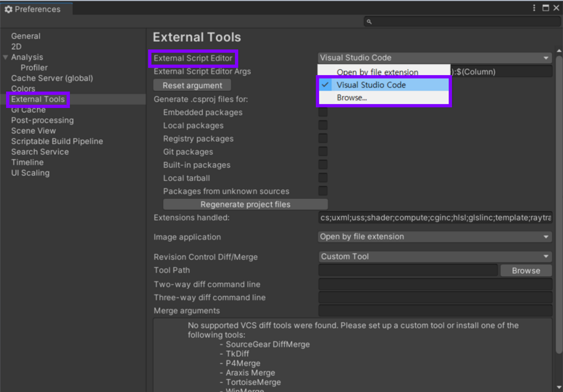Choose Browse... in editor menu
The width and height of the screenshot is (563, 392).
pos(384,98)
